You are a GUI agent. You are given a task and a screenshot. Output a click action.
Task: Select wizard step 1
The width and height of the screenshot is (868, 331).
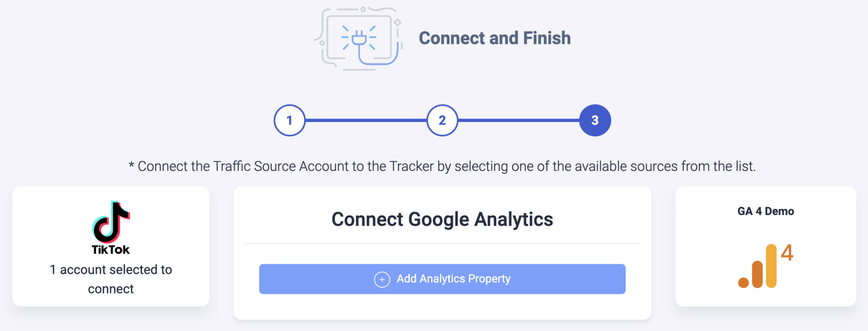point(290,120)
